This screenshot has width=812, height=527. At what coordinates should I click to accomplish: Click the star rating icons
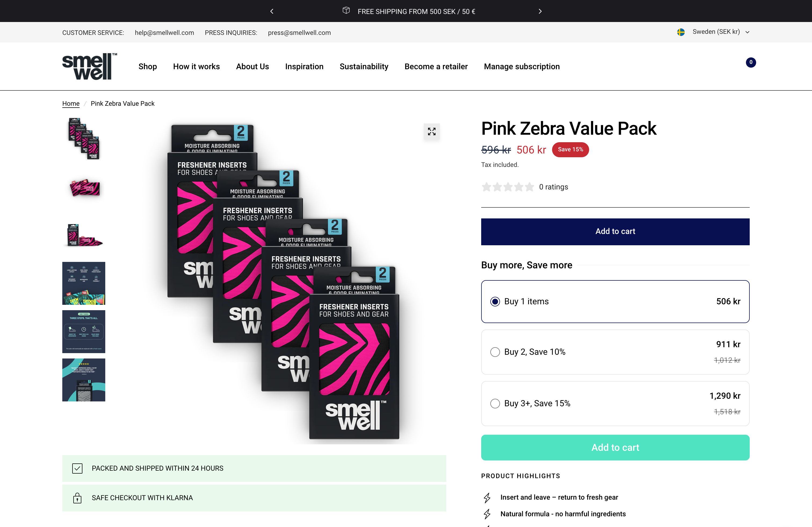pyautogui.click(x=507, y=187)
